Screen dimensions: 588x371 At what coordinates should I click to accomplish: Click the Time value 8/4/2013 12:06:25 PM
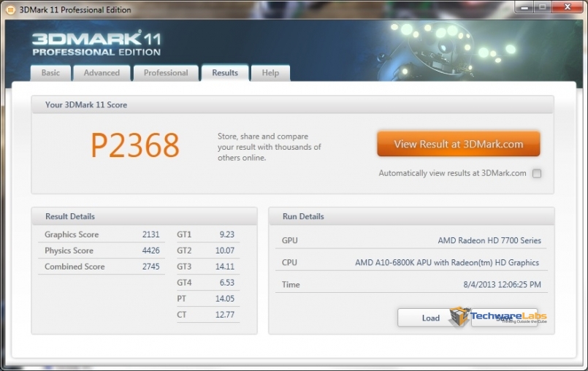(502, 285)
